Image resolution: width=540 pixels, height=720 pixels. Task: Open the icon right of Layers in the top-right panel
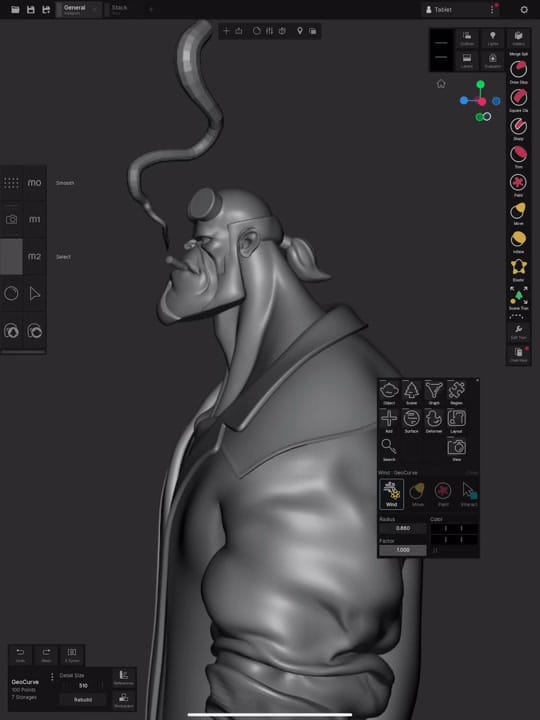coord(493,61)
